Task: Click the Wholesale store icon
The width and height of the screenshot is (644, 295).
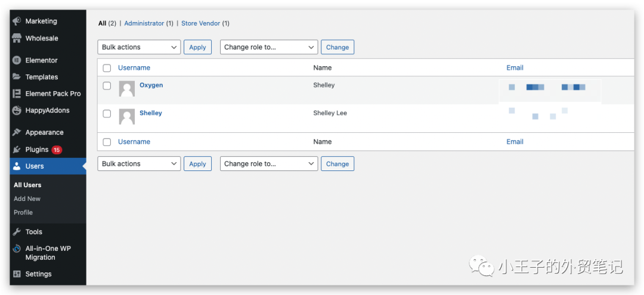Action: tap(17, 38)
